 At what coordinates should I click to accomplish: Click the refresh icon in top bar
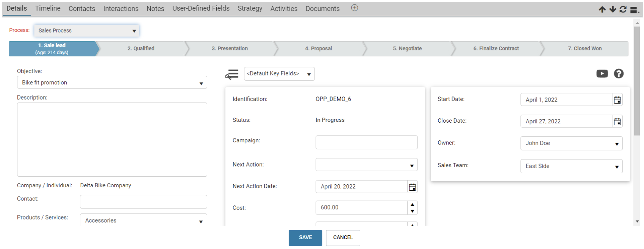(x=623, y=9)
